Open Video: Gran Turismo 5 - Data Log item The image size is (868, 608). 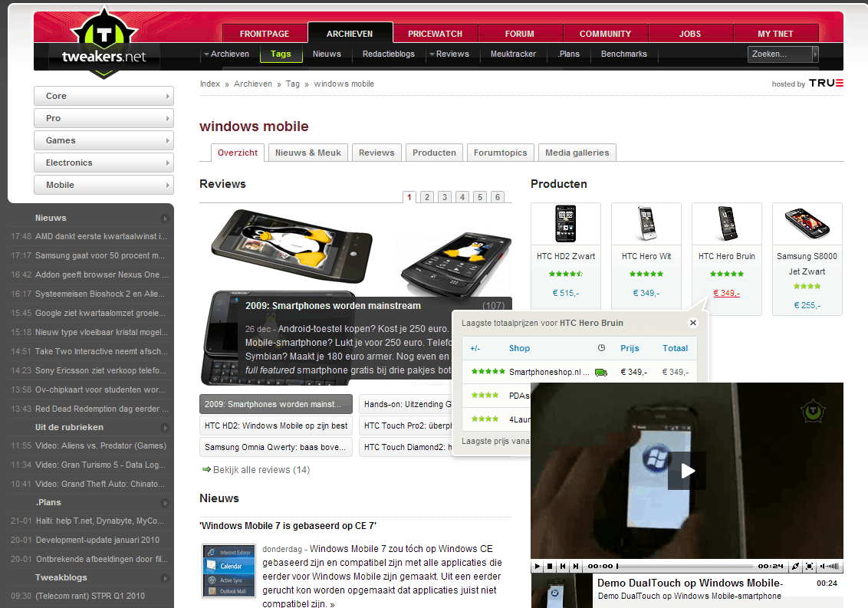click(100, 465)
